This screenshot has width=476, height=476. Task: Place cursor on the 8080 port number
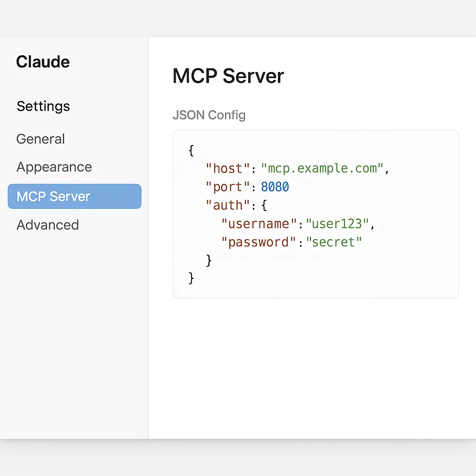tap(275, 187)
